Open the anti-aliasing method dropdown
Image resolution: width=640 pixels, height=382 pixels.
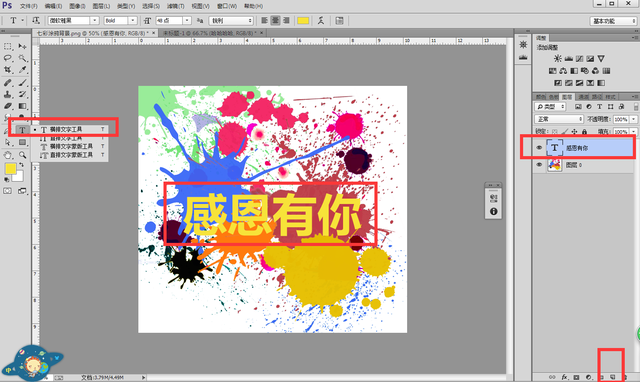pyautogui.click(x=231, y=20)
